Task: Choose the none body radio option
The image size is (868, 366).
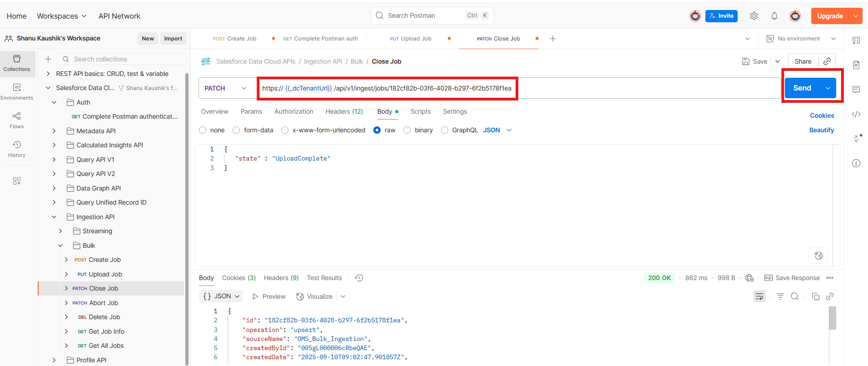Action: click(203, 130)
